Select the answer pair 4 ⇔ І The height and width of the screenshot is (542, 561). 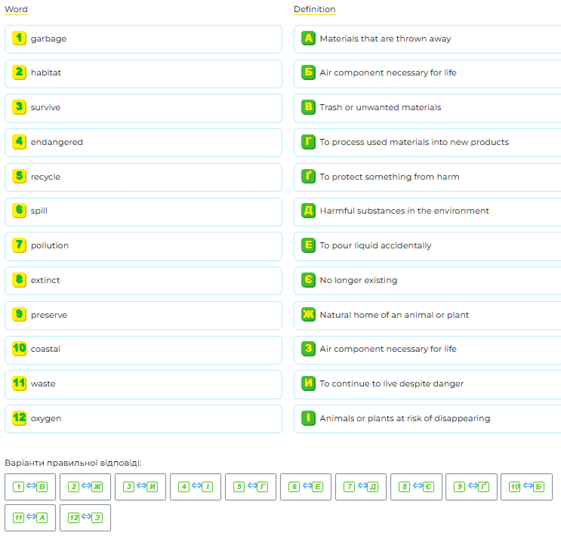coord(195,487)
